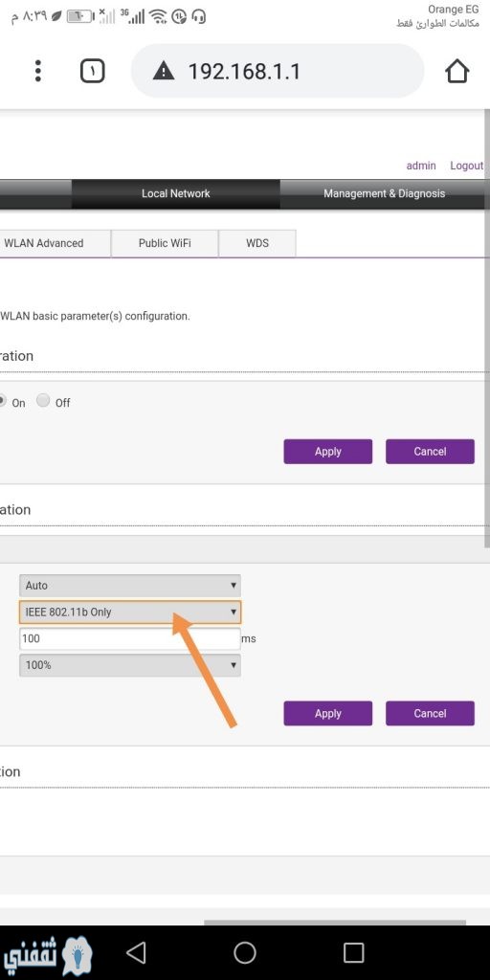Screen dimensions: 490x980
Task: Open the browser three-dot menu
Action: pyautogui.click(x=38, y=71)
